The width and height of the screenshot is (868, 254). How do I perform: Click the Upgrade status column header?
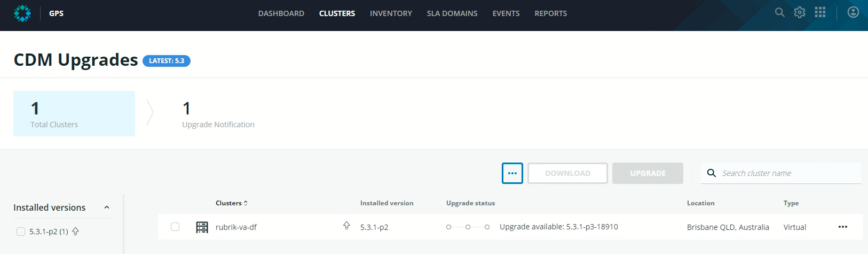point(471,203)
